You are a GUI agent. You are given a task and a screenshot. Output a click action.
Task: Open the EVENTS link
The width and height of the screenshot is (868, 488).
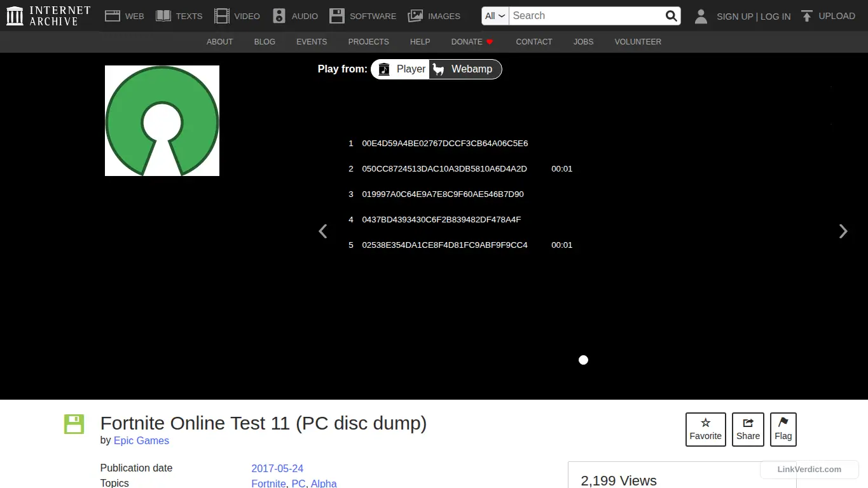click(312, 42)
